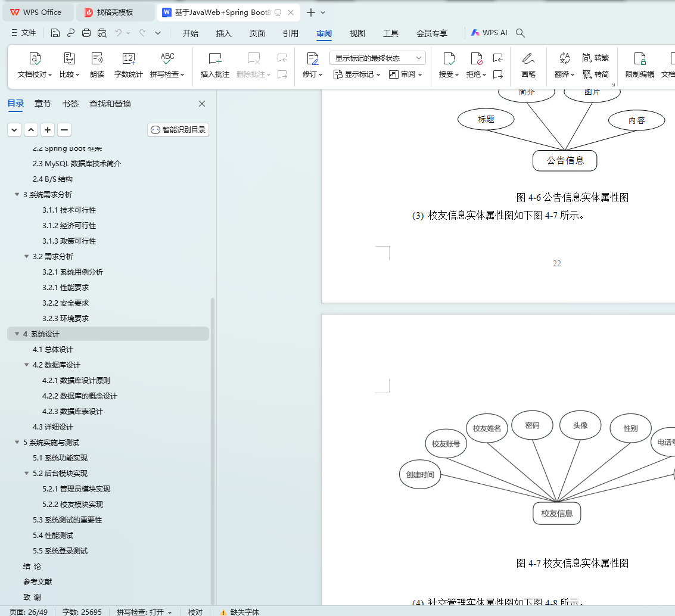Viewport: 675px width, 616px height.
Task: Collapse the 4 系统设计 node
Action: point(17,334)
